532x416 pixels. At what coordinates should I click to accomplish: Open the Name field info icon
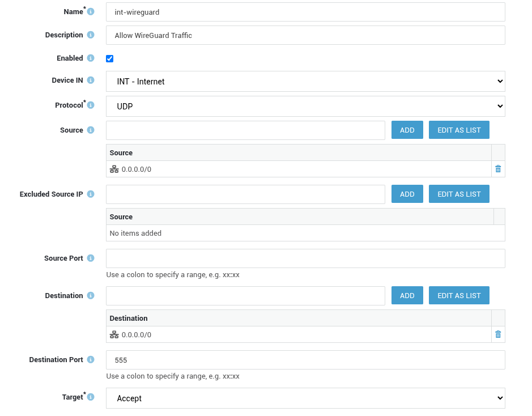91,11
